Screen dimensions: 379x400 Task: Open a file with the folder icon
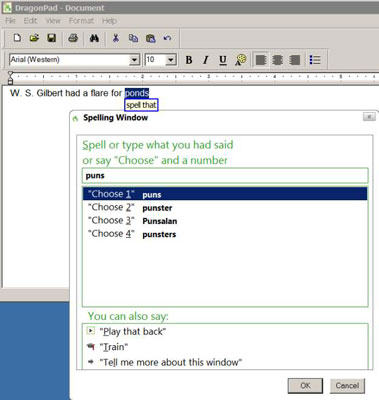click(34, 38)
